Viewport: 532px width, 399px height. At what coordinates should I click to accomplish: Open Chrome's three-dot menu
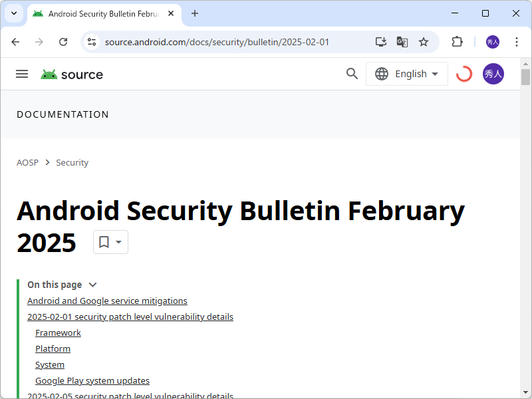(x=517, y=41)
